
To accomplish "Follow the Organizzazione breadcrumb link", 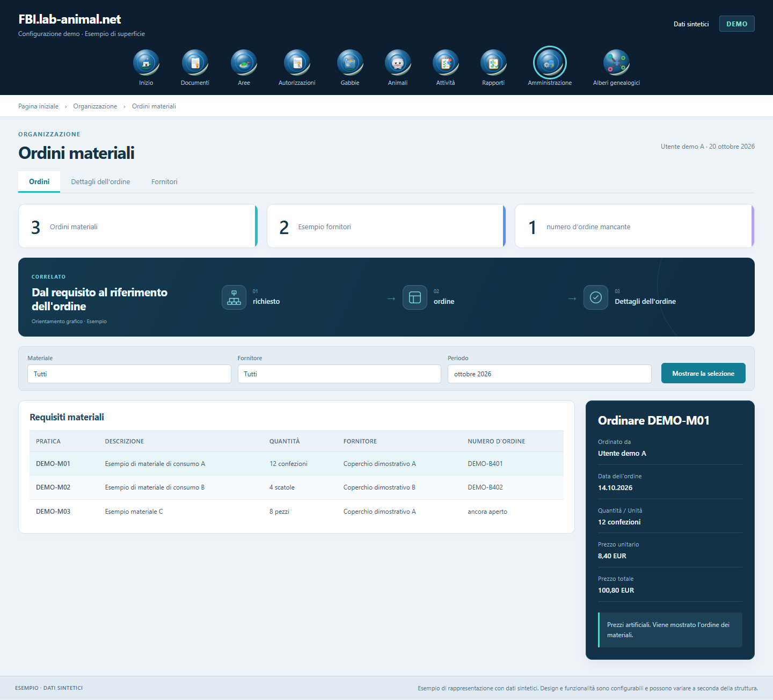I will [95, 106].
